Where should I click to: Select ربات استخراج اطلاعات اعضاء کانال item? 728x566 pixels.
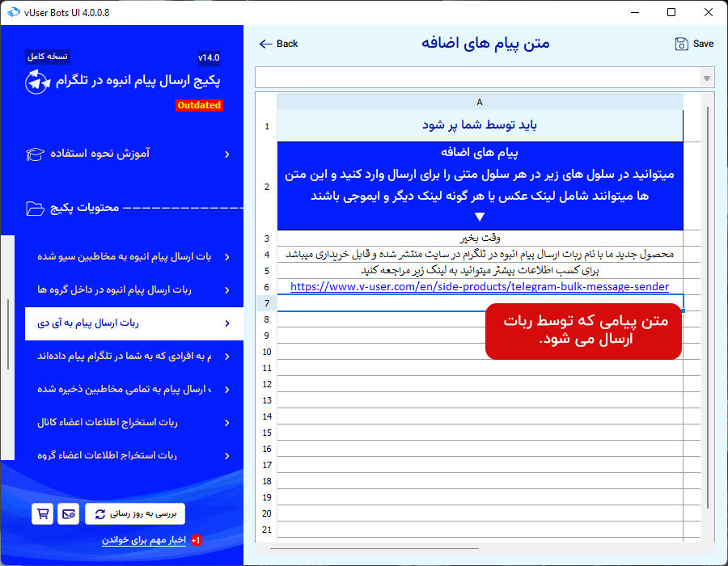tap(134, 423)
